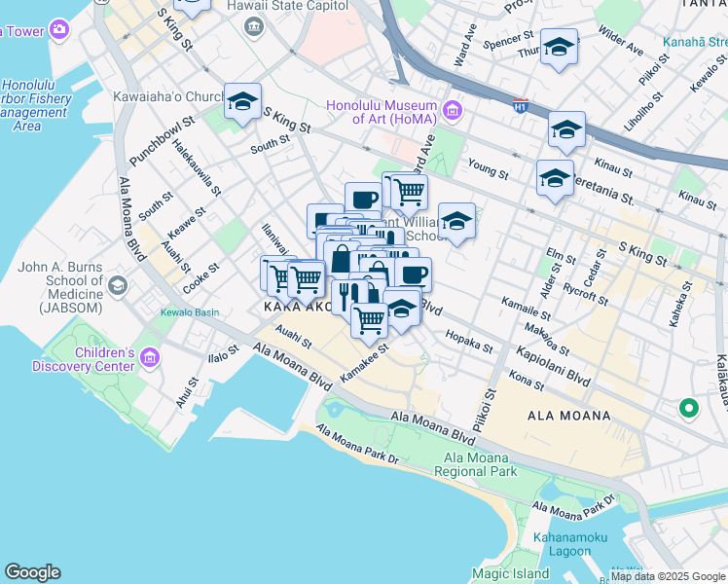728x584 pixels.
Task: Click the shopping cart marker above Kamakee St
Action: pyautogui.click(x=369, y=322)
